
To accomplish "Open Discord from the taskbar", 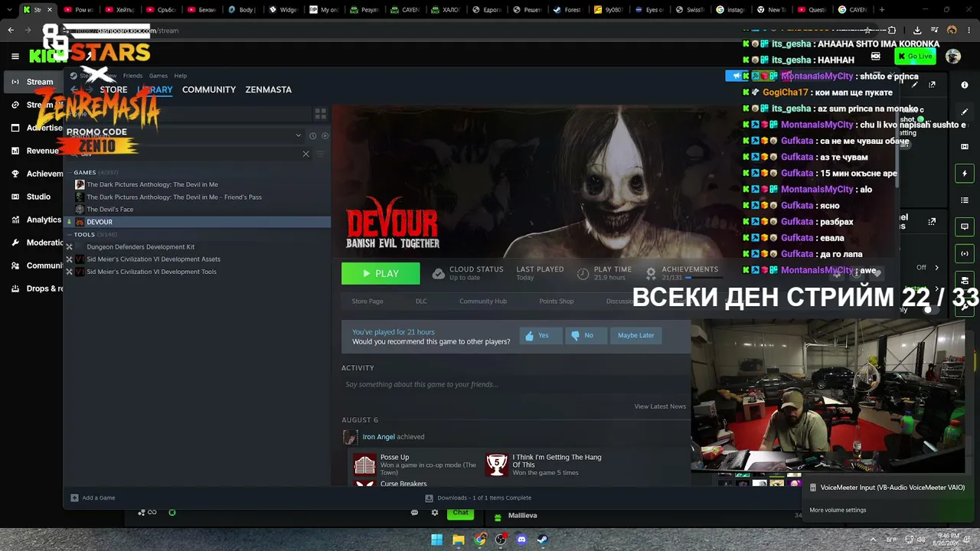I will pos(521,540).
